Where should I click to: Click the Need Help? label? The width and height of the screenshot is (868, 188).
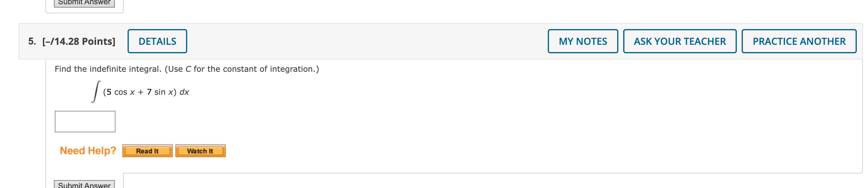88,150
